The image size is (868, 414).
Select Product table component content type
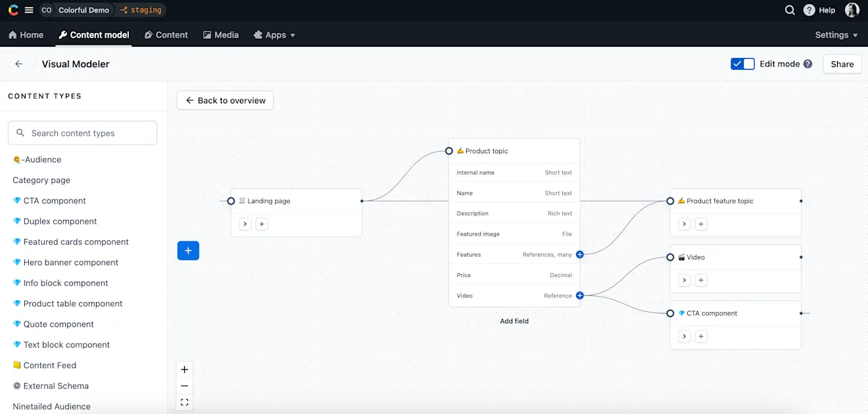point(68,303)
